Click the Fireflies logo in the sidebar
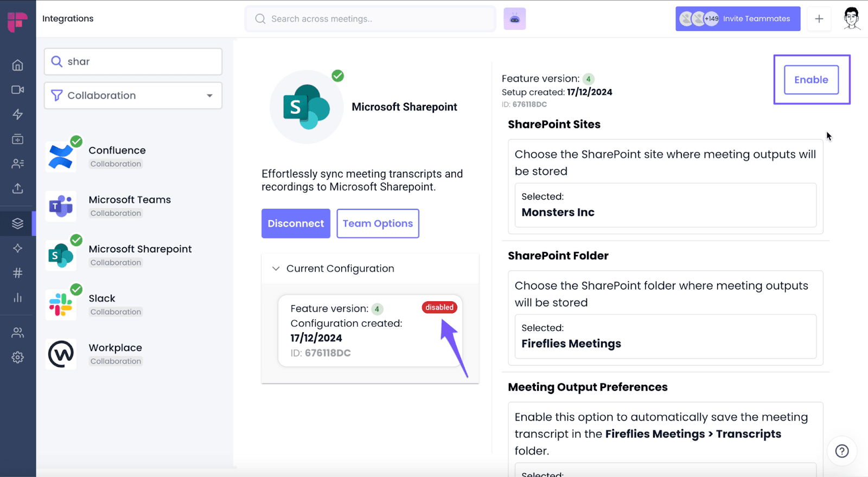This screenshot has height=477, width=868. (x=17, y=22)
